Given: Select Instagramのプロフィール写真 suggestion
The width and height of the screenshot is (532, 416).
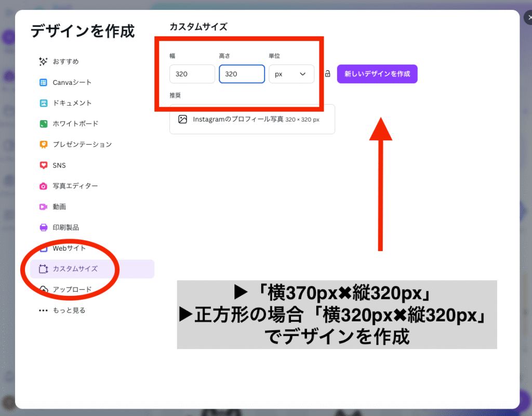Looking at the screenshot, I should point(252,119).
